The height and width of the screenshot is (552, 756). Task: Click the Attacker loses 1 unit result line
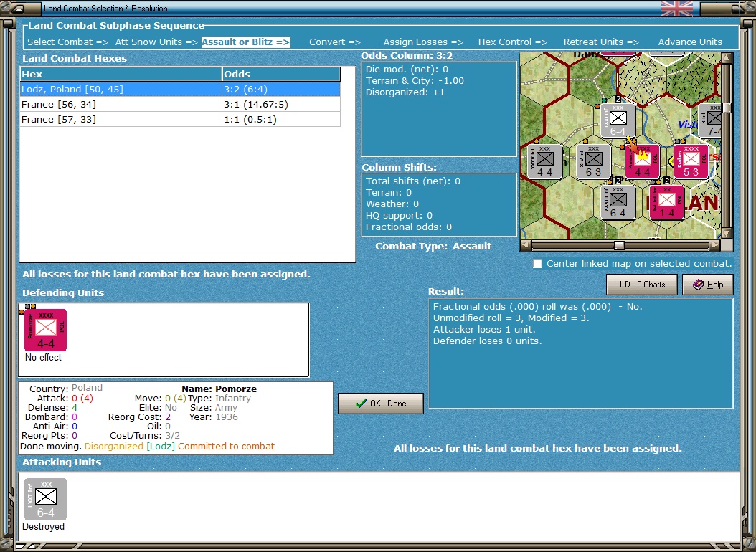coord(484,330)
